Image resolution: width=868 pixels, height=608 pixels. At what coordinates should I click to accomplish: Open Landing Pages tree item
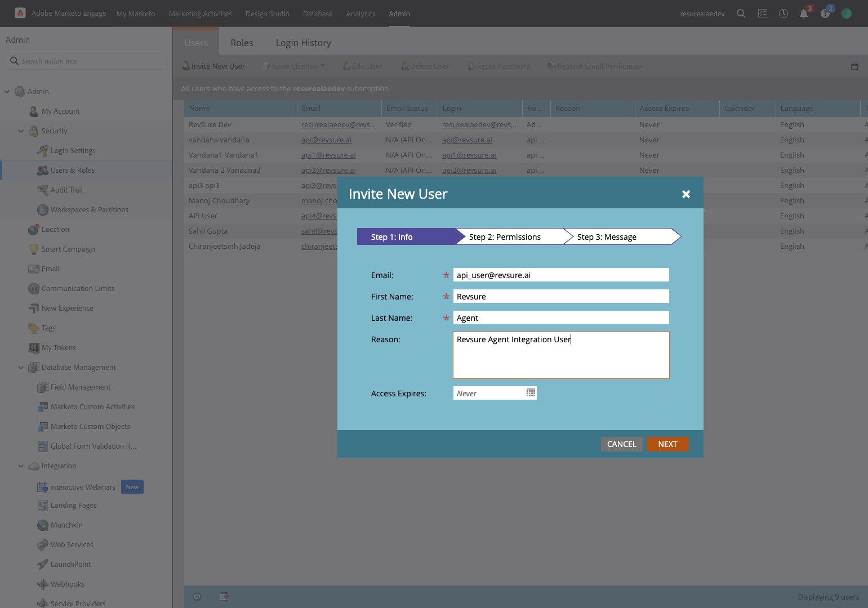[x=73, y=506]
